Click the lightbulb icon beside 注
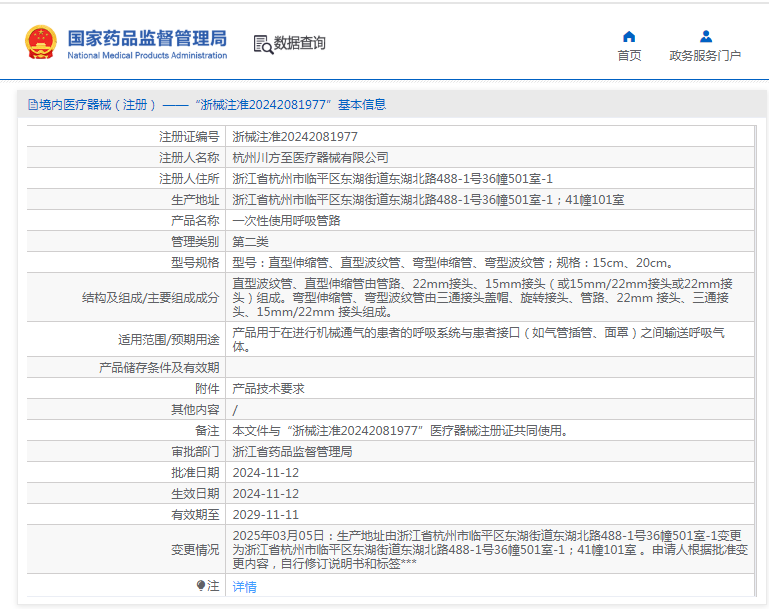The image size is (769, 609). click(200, 585)
